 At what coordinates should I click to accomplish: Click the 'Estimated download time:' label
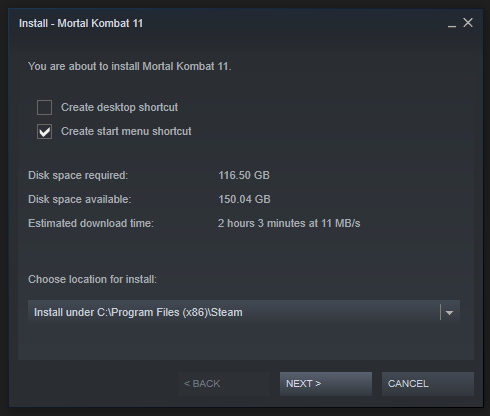[x=91, y=223]
